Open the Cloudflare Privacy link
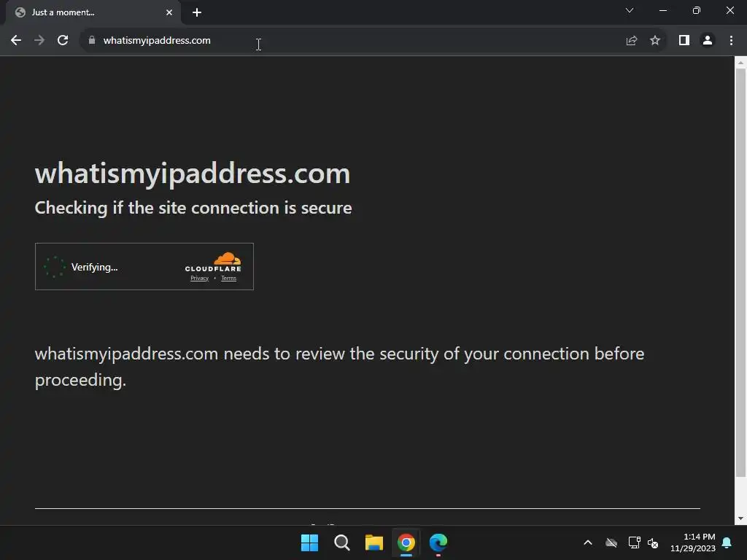This screenshot has width=747, height=560. [x=200, y=278]
